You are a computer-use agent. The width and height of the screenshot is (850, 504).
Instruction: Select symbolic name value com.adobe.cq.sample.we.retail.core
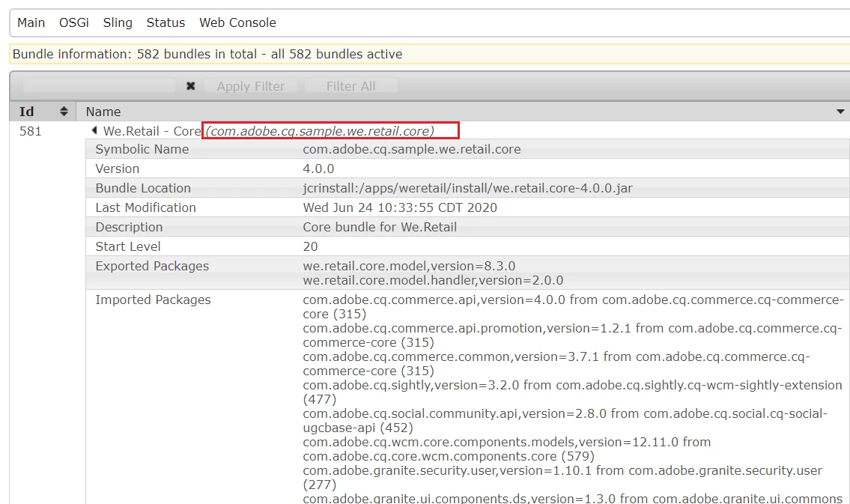coord(411,149)
